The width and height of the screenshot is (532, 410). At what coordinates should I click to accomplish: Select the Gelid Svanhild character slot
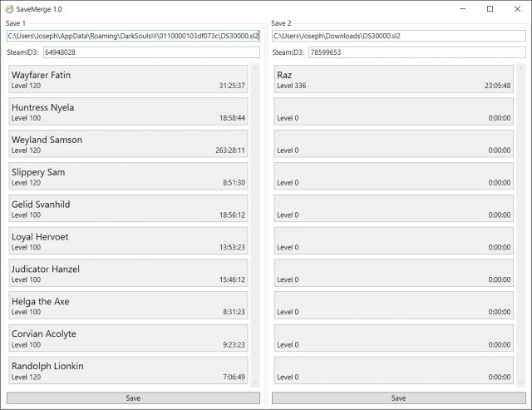[x=128, y=210]
